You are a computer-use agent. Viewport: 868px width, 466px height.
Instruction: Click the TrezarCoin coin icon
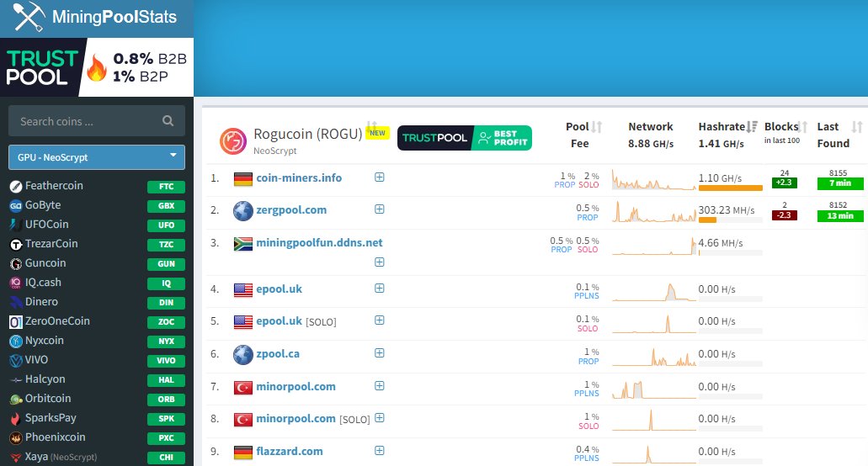point(16,244)
